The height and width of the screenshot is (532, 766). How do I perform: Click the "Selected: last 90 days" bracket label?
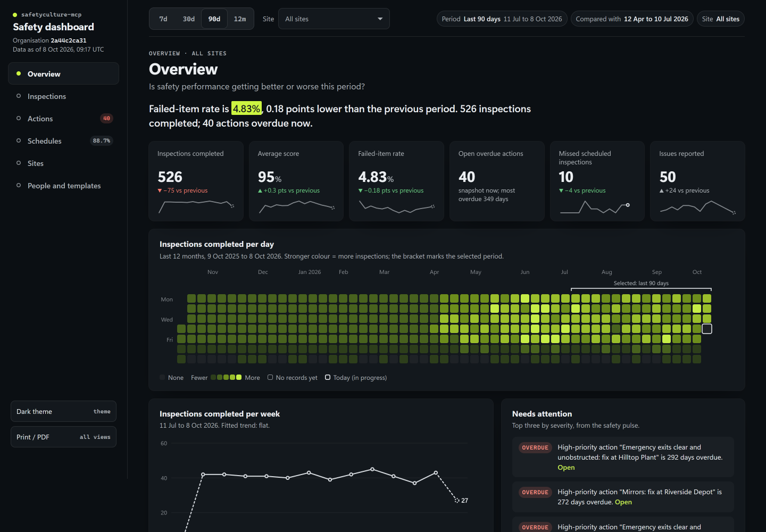[641, 283]
